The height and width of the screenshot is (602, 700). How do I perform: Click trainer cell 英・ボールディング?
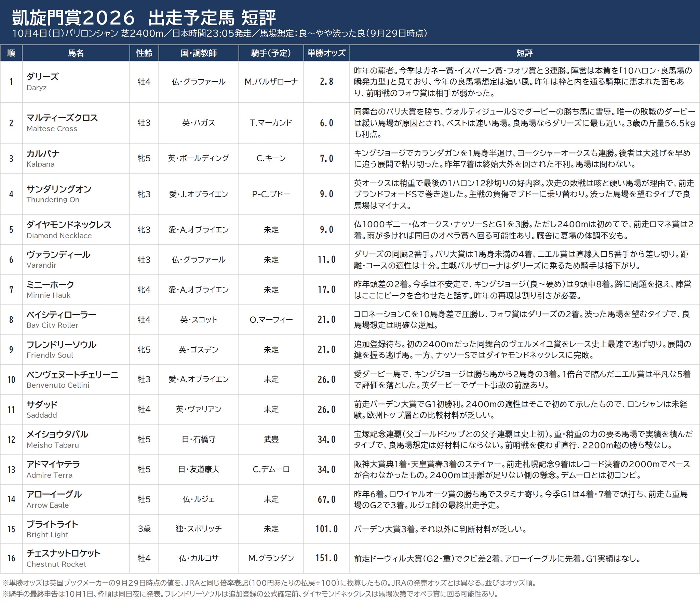pos(199,158)
